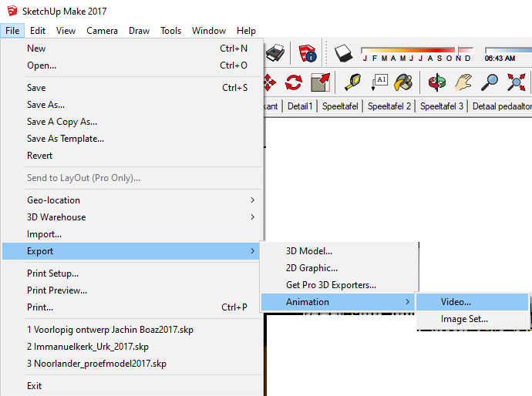Open the Draw menu
The width and height of the screenshot is (532, 396).
[139, 31]
